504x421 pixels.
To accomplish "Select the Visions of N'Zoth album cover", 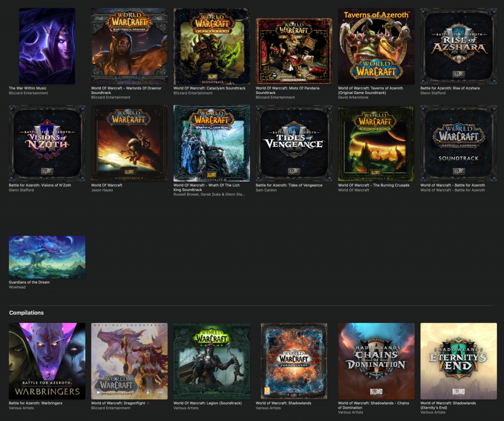I will [47, 143].
